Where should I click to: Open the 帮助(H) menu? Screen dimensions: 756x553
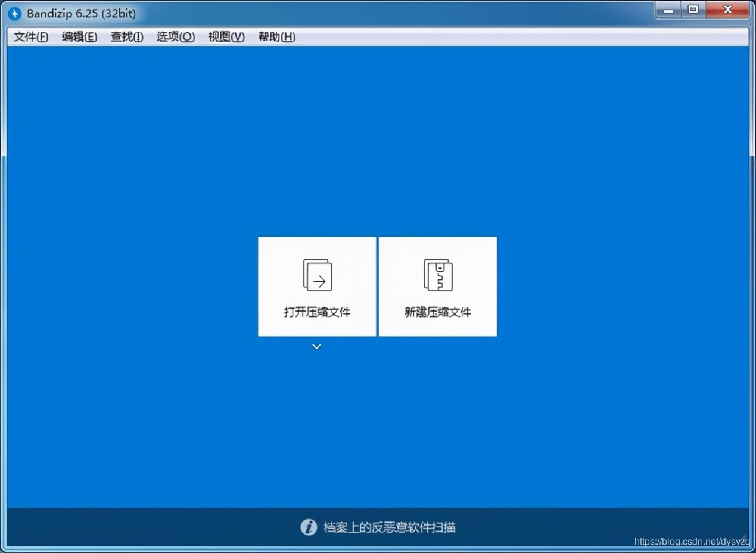(x=276, y=37)
